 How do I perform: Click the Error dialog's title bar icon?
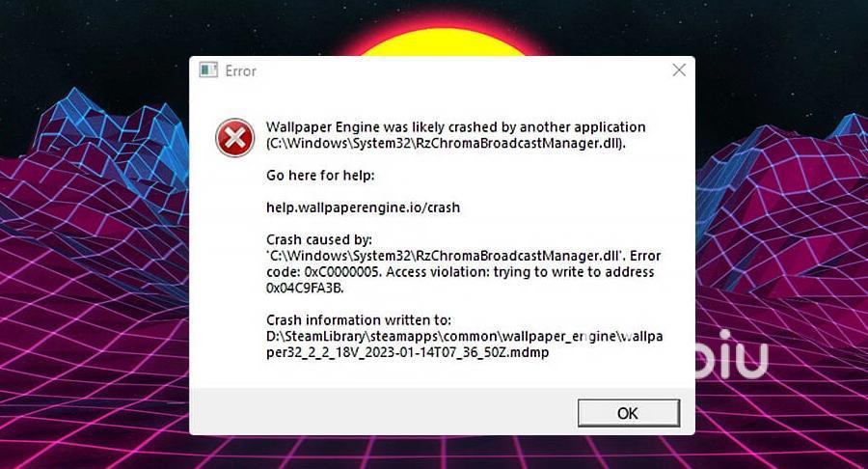coord(208,70)
